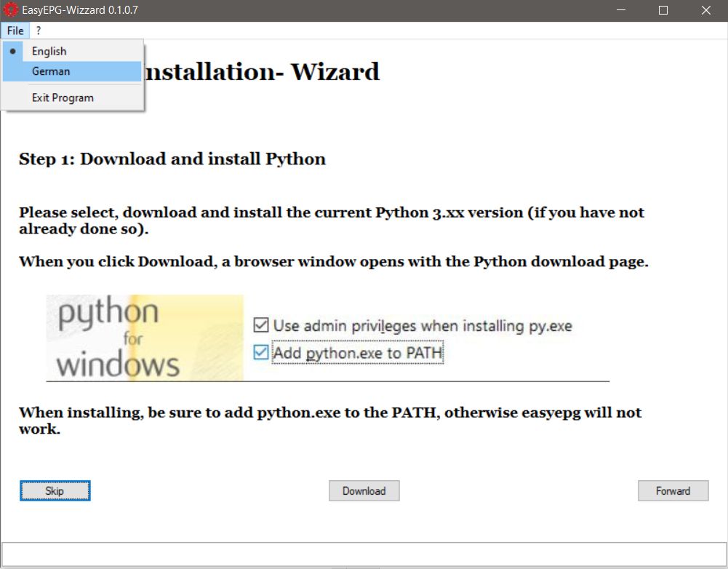Click the Download button
Screen dimensions: 728x569
364,490
